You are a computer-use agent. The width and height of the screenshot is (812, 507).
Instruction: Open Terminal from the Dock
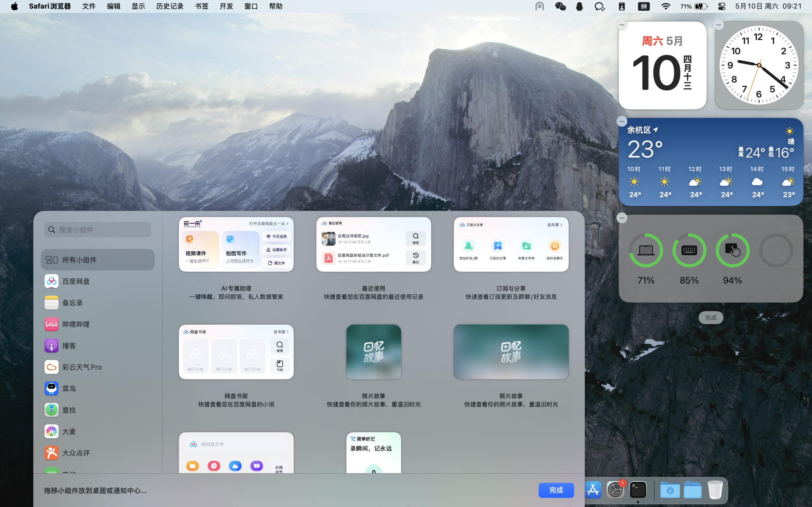tap(638, 490)
